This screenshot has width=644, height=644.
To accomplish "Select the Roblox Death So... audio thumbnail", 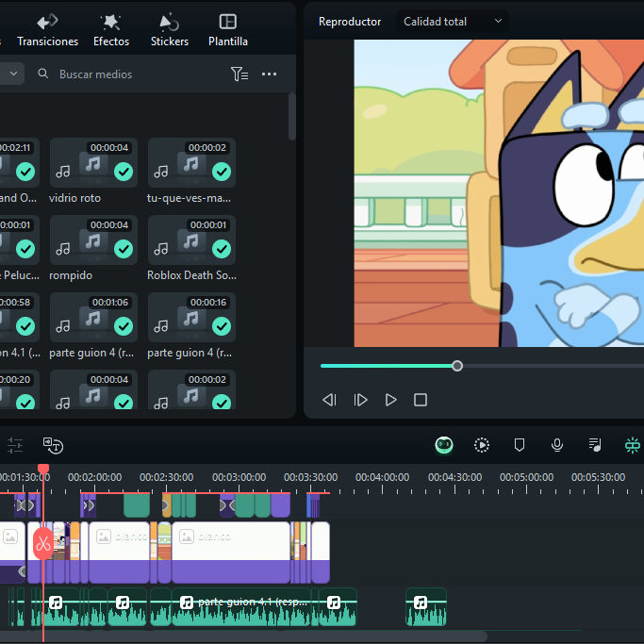I will [191, 239].
